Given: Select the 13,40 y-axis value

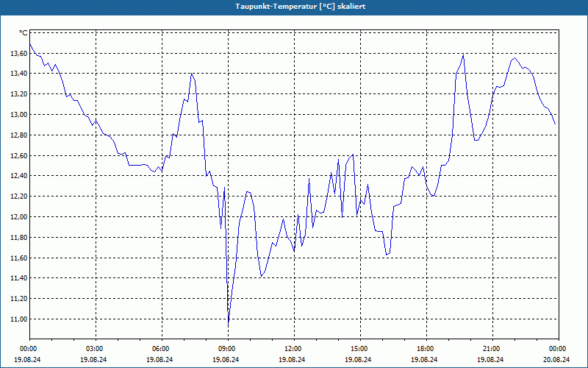Looking at the screenshot, I should [19, 73].
